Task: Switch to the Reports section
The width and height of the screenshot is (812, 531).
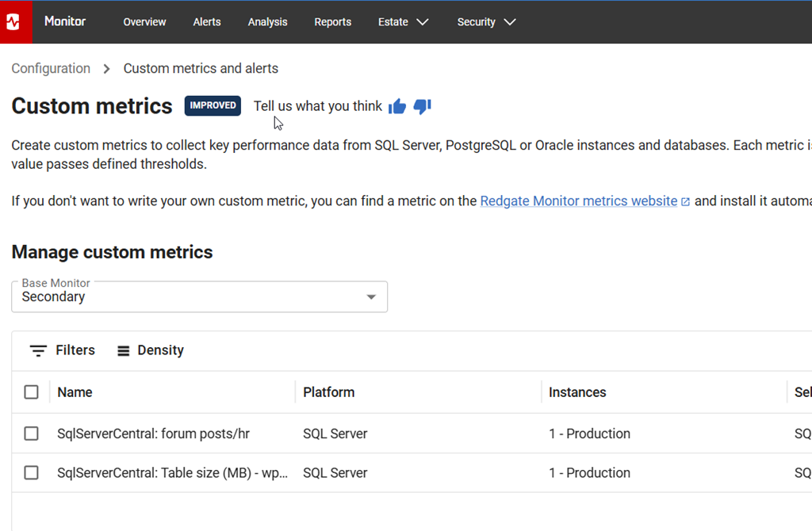Action: tap(332, 22)
